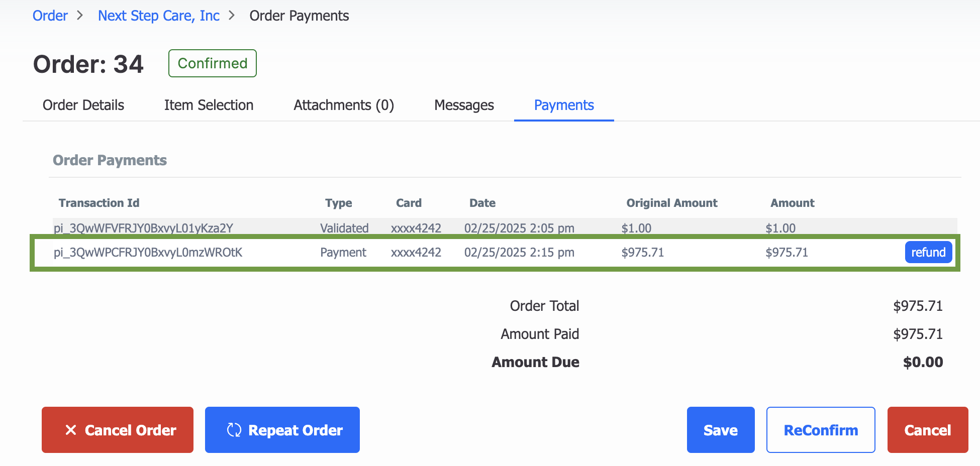Click the ReConfirm button
980x466 pixels.
pyautogui.click(x=821, y=430)
